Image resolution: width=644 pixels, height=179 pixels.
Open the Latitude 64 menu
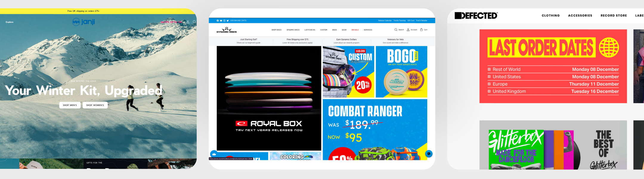coord(310,30)
